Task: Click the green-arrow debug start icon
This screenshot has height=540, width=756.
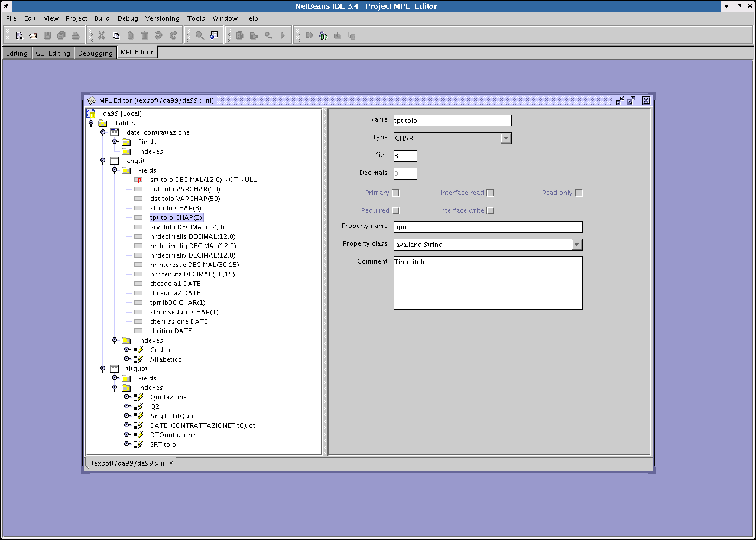Action: coord(323,35)
